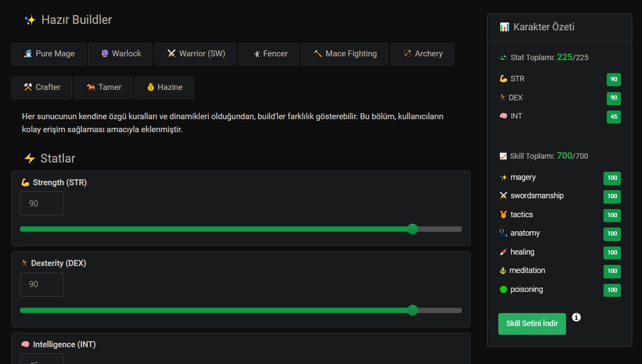Viewport: 642px width, 364px height.
Task: Click the Stat Toplamı icon
Action: (504, 57)
